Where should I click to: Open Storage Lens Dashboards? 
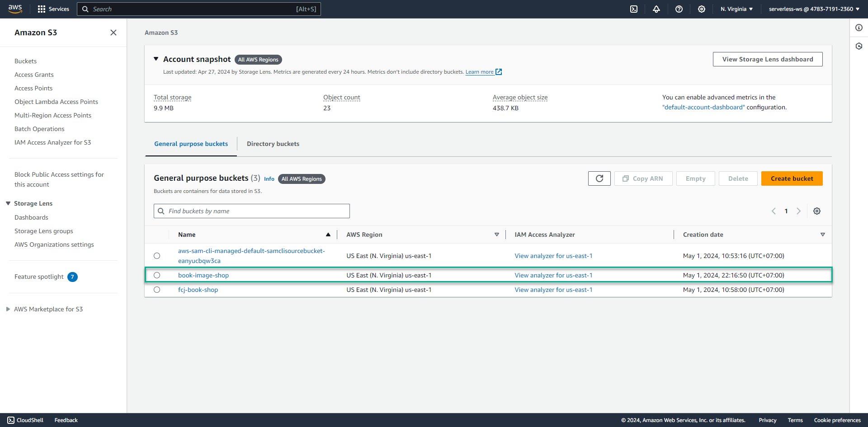click(31, 217)
